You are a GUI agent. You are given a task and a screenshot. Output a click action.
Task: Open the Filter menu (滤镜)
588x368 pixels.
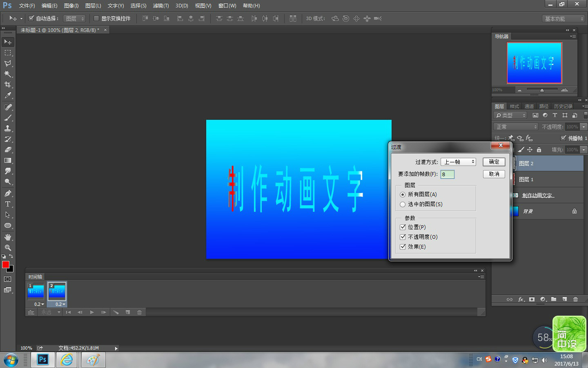(160, 6)
